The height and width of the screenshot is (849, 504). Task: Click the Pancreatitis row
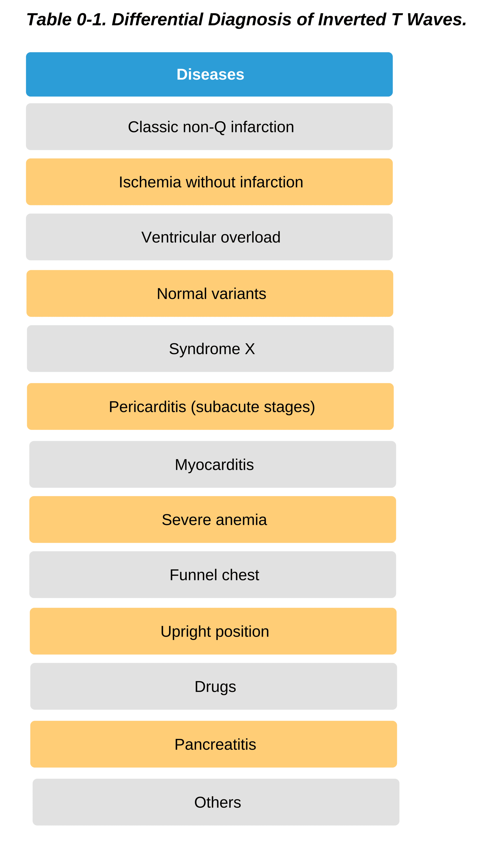[214, 744]
